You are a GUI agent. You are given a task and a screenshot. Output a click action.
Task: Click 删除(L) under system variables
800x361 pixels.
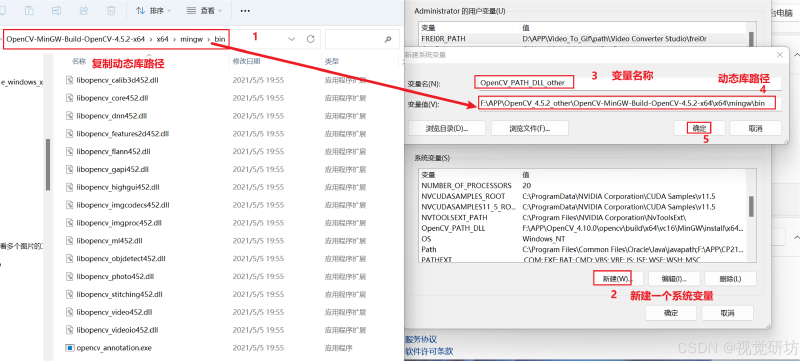(x=730, y=278)
